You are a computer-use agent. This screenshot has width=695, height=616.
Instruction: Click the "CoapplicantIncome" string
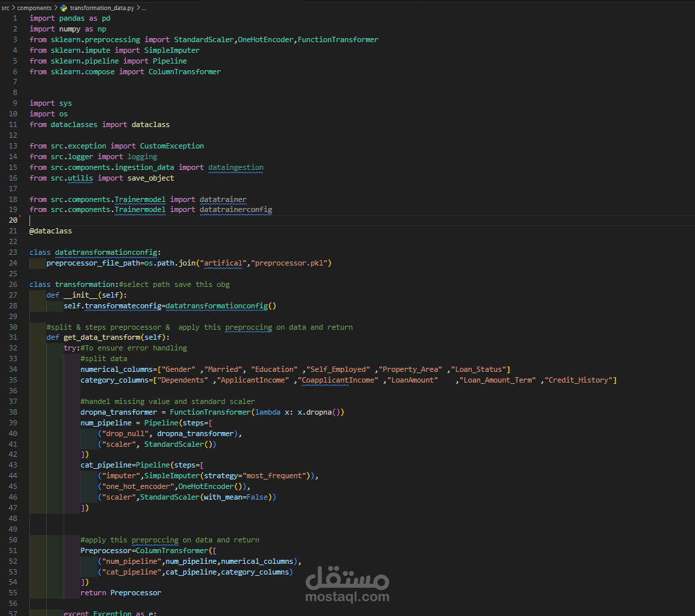tap(338, 380)
